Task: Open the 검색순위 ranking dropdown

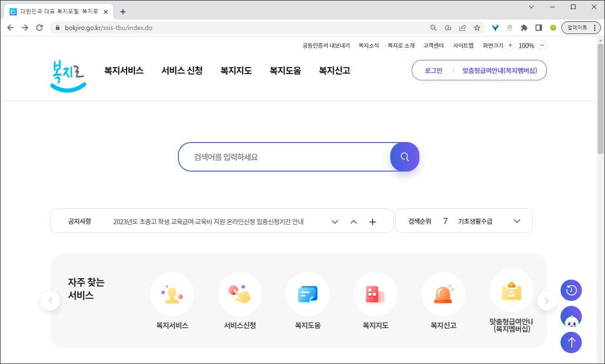Action: (516, 221)
